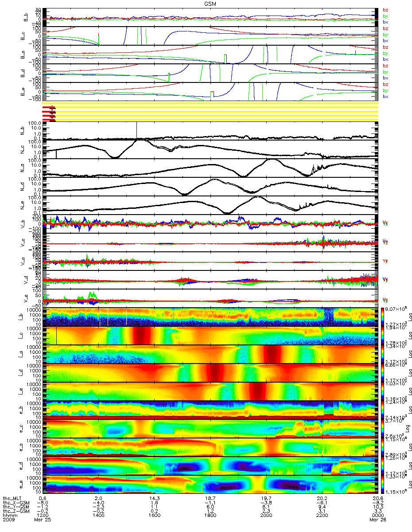The width and height of the screenshot is (412, 532).
Task: Click the tall spike in the N_b density plot
Action: [x=137, y=131]
